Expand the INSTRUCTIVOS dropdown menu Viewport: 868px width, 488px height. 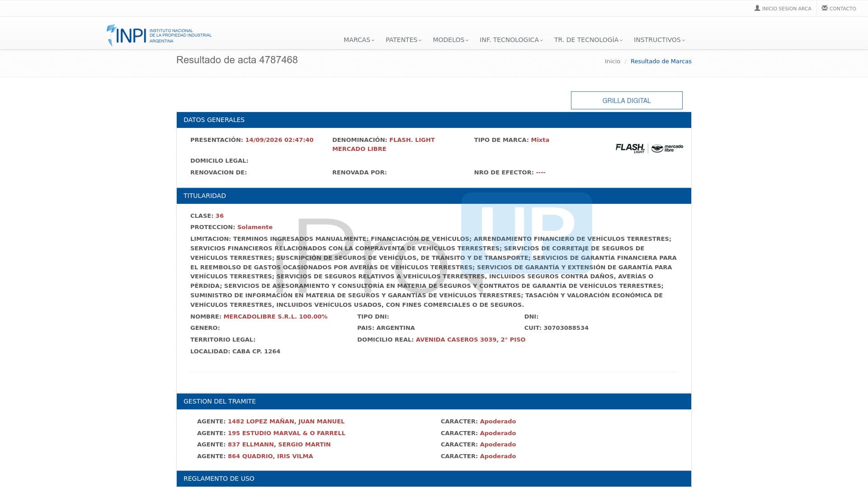pos(659,40)
